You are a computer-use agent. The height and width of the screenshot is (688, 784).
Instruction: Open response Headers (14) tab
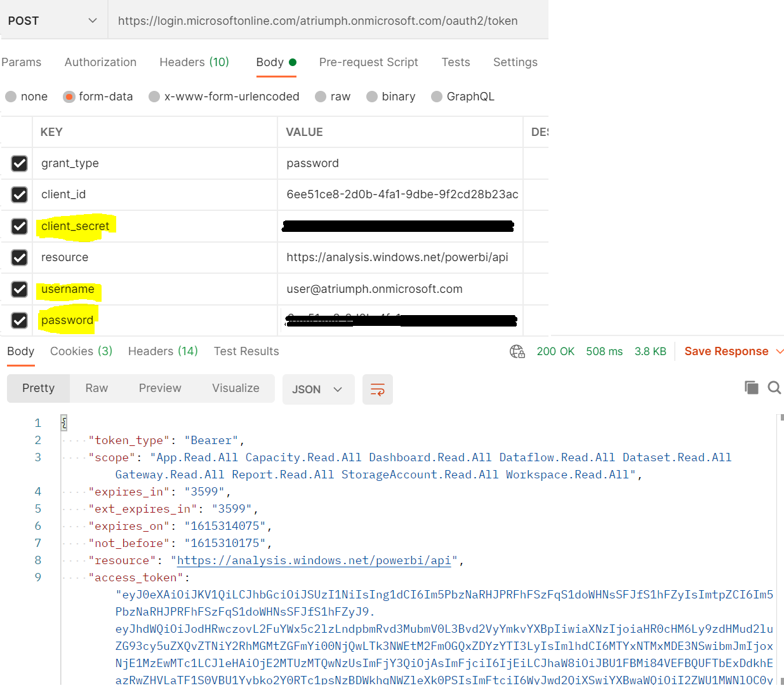163,351
